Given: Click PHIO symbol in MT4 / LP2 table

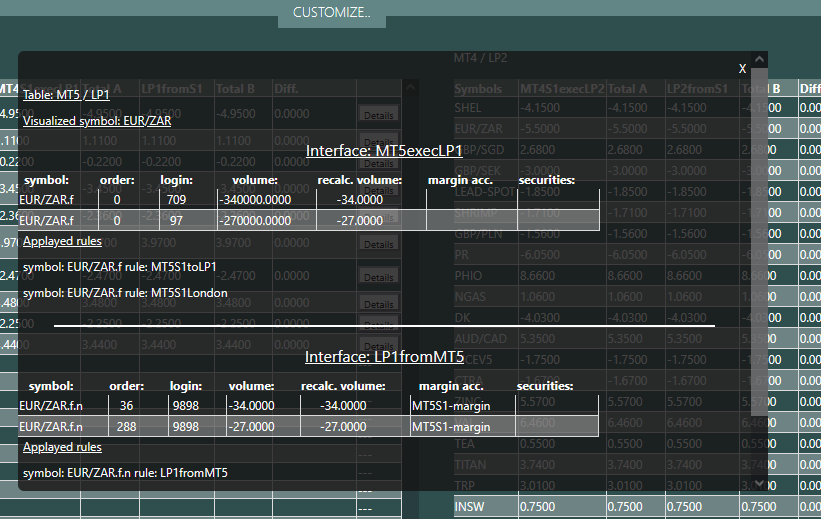Looking at the screenshot, I should pos(468,276).
